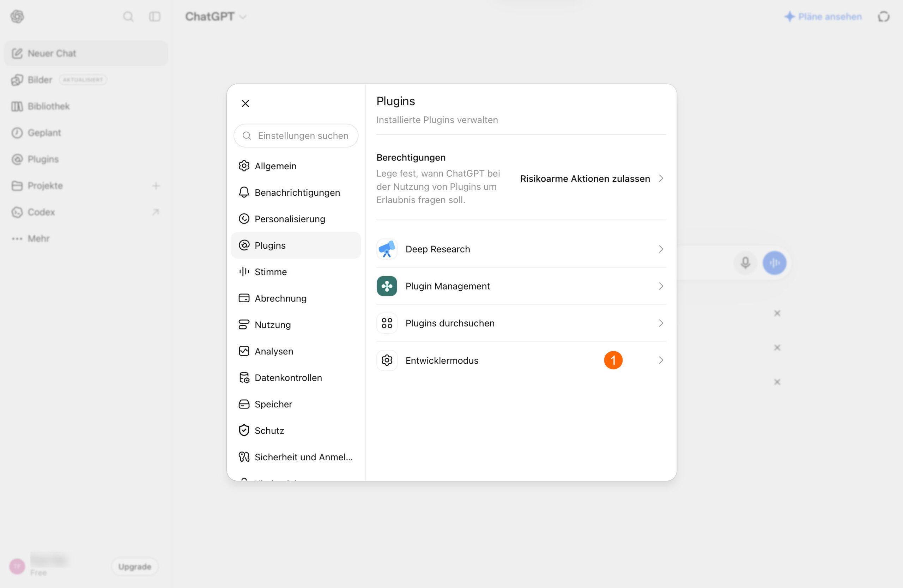Expand the Deep Research row chevron
Screen dimensions: 903x588
[661, 249]
